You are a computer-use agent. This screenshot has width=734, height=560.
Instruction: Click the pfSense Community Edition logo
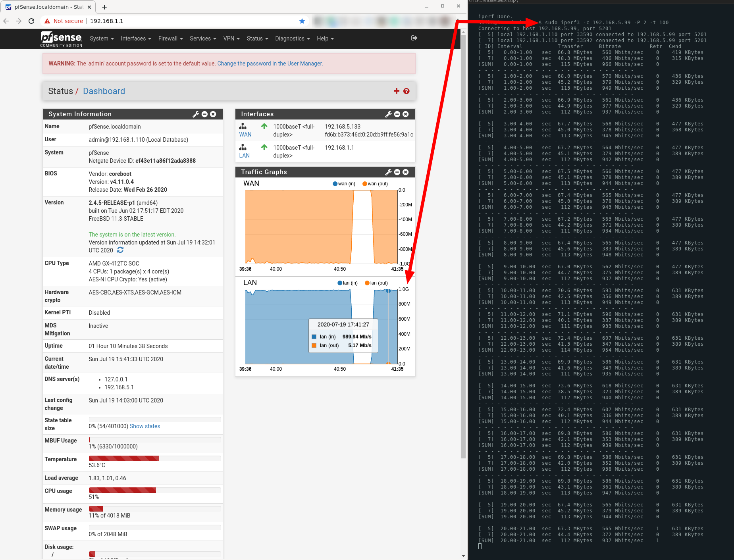coord(61,38)
